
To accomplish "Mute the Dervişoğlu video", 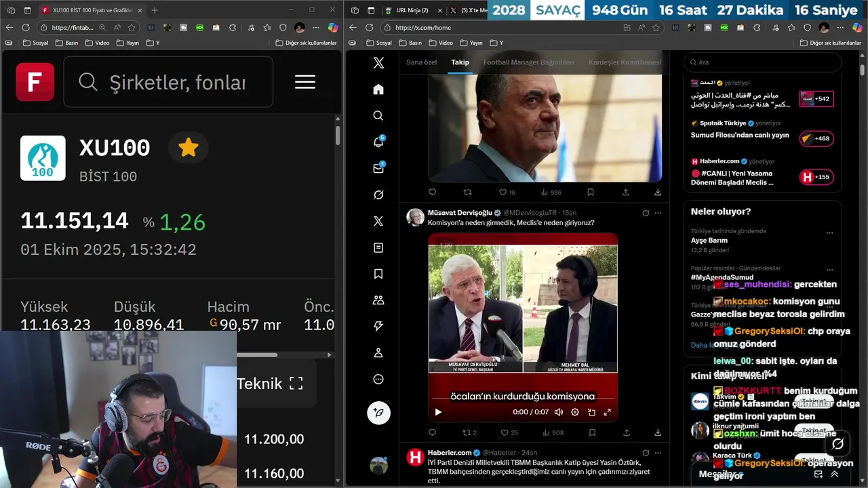I will (559, 412).
